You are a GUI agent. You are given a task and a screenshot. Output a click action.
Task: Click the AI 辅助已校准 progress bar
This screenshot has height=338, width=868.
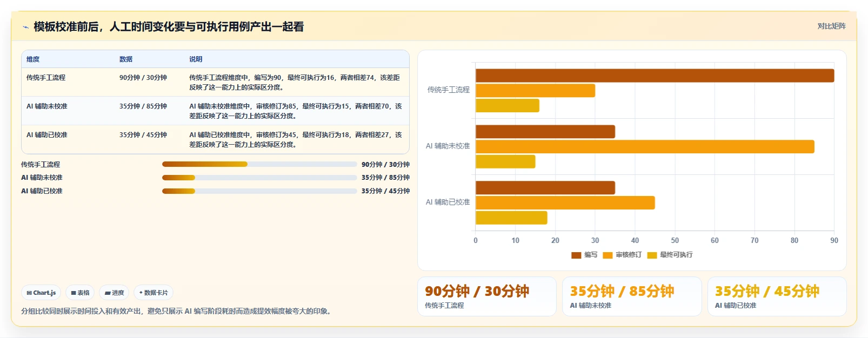259,191
